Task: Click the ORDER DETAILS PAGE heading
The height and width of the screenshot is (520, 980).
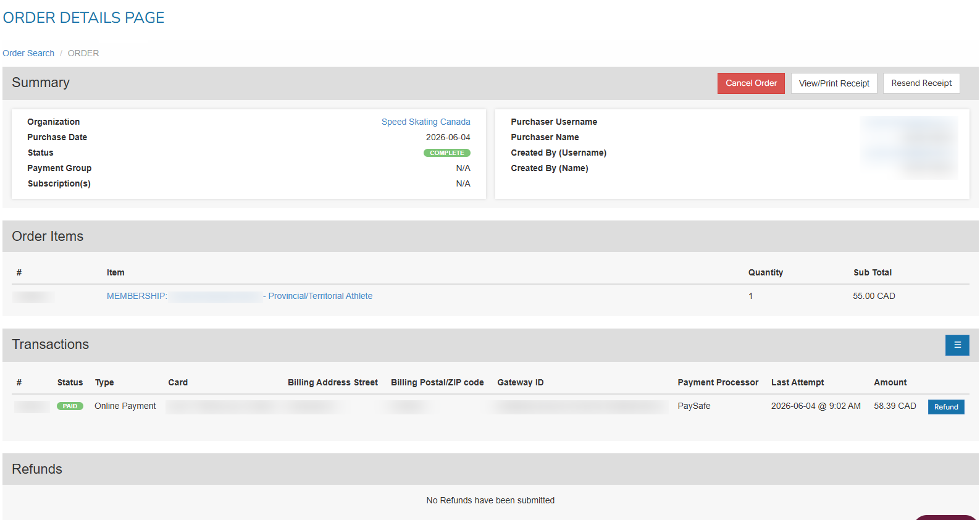Action: 83,18
